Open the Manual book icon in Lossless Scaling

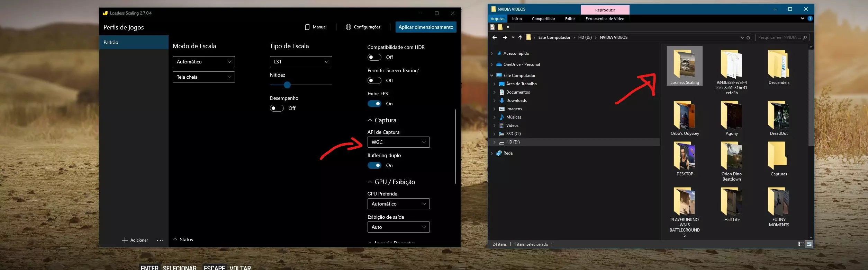pyautogui.click(x=307, y=27)
